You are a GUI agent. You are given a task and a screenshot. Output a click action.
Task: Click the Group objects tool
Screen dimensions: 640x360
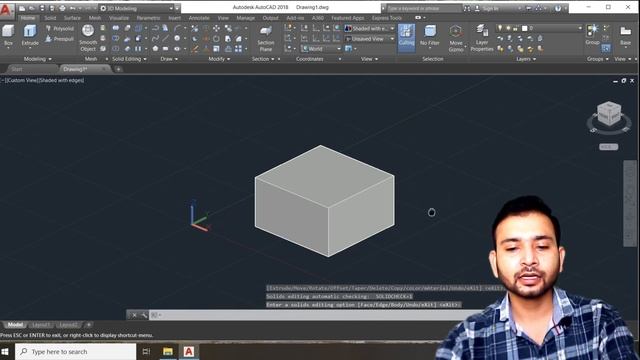[x=592, y=35]
